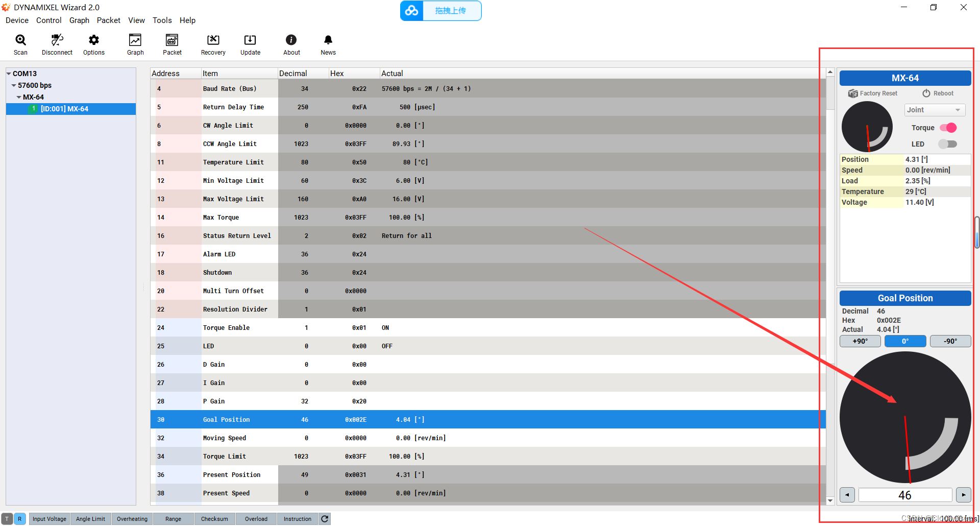Select the Torque Limit row
This screenshot has height=526, width=980.
coord(488,456)
